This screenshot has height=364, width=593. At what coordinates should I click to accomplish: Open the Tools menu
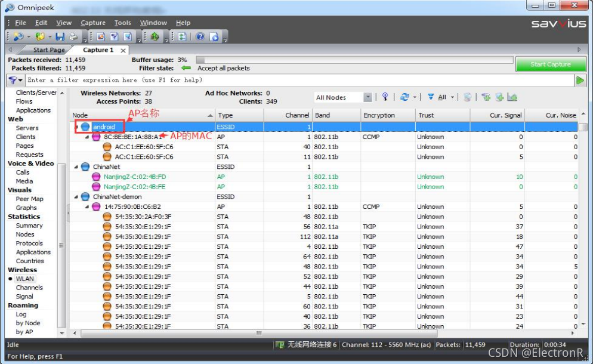[122, 23]
